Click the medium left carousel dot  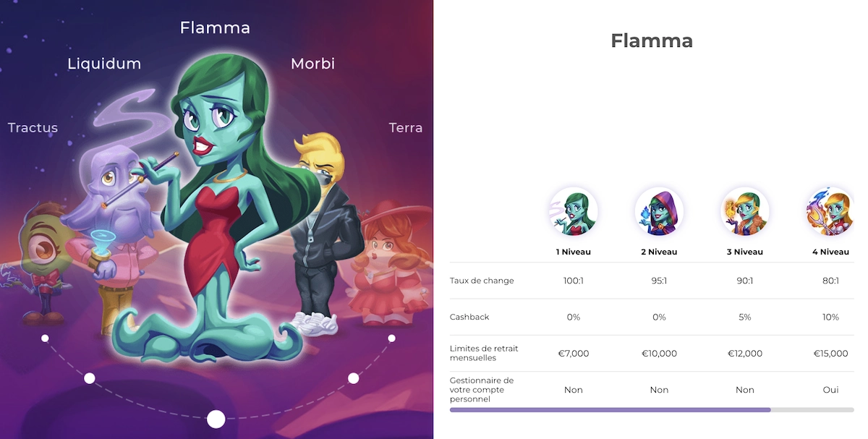(x=90, y=378)
